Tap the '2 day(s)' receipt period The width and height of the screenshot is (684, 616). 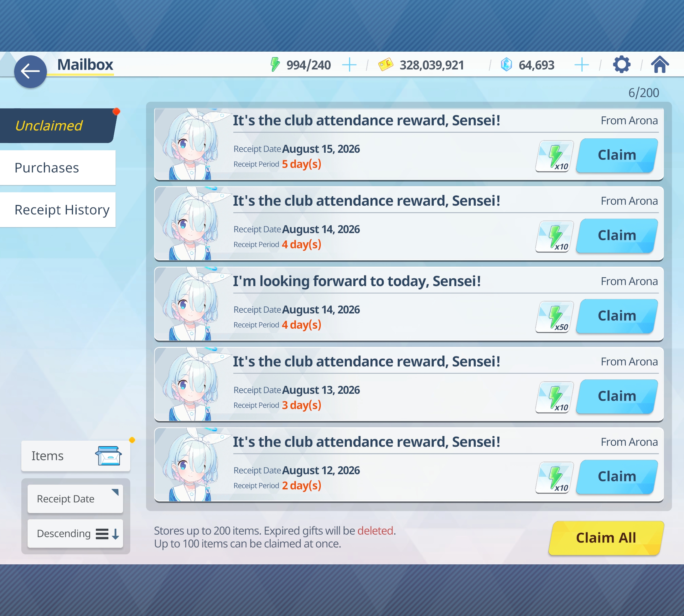click(301, 486)
